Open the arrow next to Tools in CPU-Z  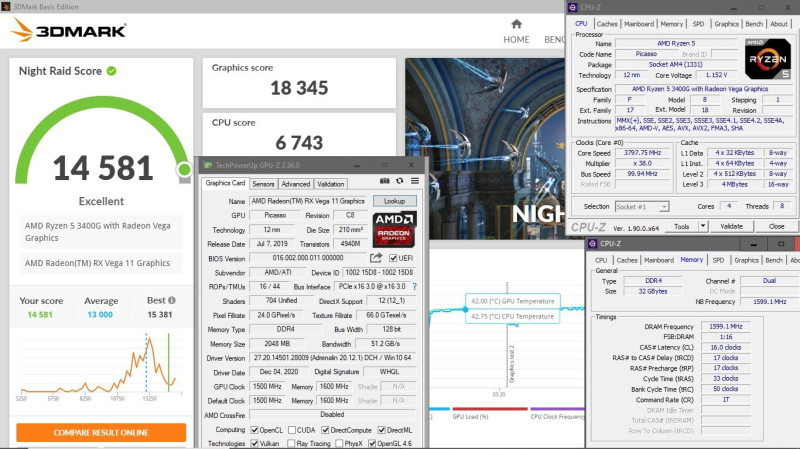(703, 226)
